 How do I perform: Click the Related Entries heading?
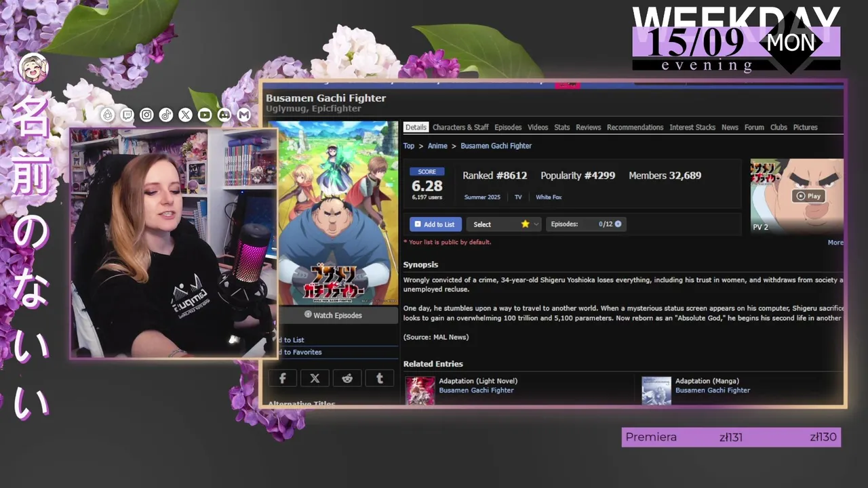(x=433, y=364)
